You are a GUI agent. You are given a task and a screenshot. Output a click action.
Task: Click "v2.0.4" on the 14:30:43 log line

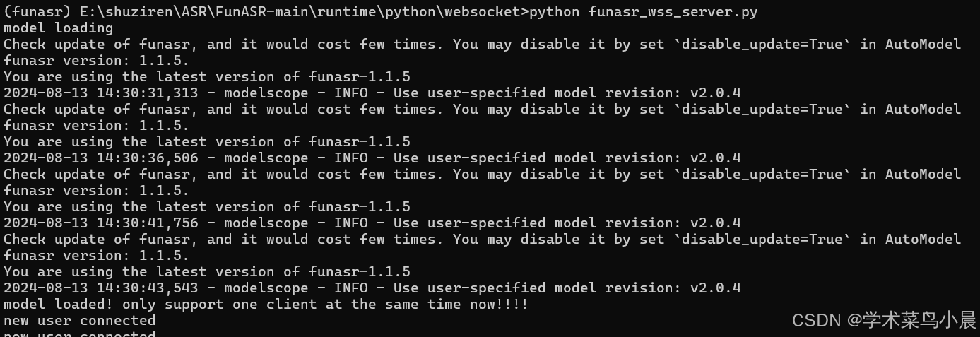tap(715, 288)
